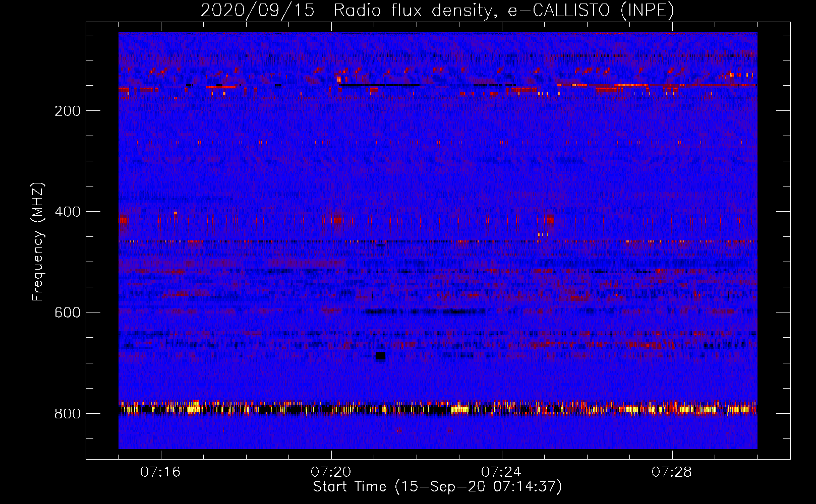Click the '07:16' time tick label
The image size is (816, 504).
click(x=160, y=472)
